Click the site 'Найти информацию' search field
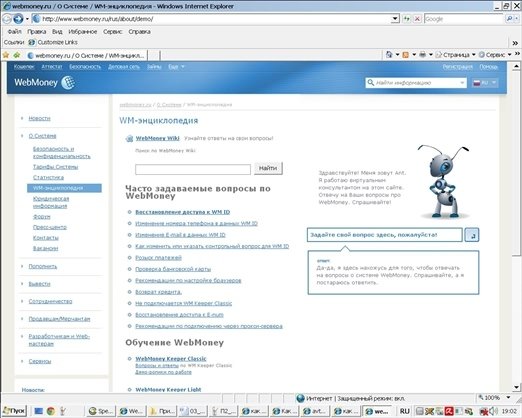Image resolution: width=522 pixels, height=418 pixels. point(416,83)
